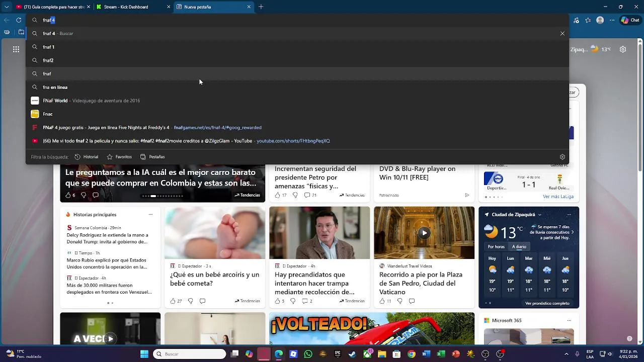This screenshot has height=362, width=644.
Task: Close the Nueva pestaña tab
Action: pos(249,7)
